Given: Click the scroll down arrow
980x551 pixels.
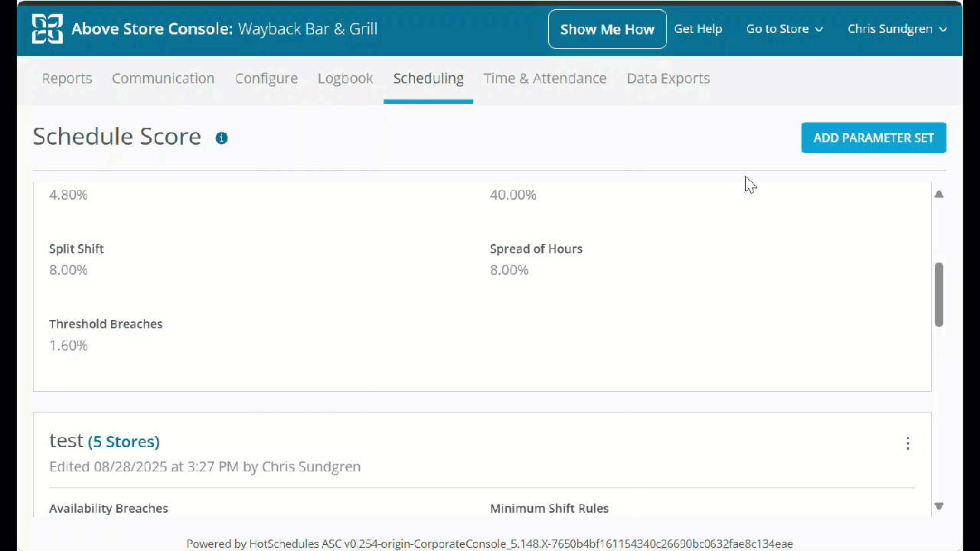Looking at the screenshot, I should [x=939, y=506].
